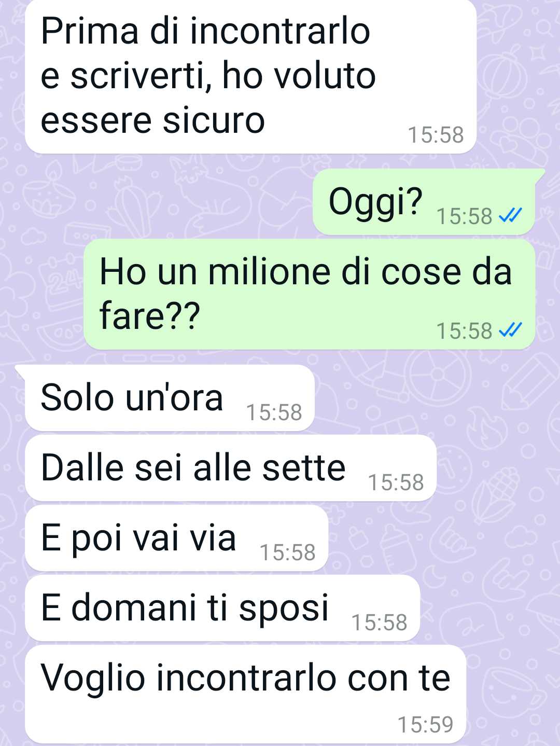Screen dimensions: 560x746
Task: Click the blue read checkmarks on 'Oggi?'
Action: coord(510,215)
